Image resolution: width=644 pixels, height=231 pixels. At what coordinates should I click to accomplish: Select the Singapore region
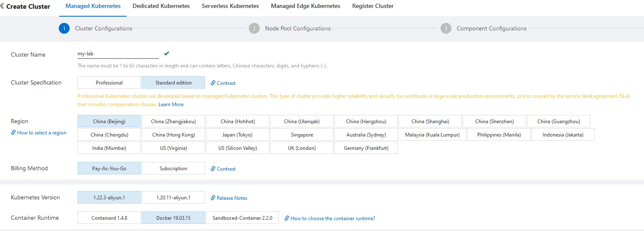(x=302, y=134)
